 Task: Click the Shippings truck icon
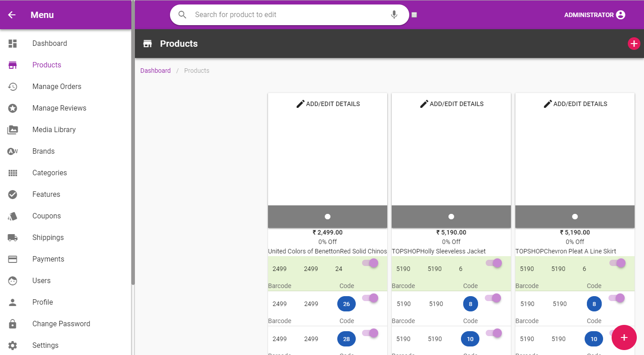coord(13,237)
